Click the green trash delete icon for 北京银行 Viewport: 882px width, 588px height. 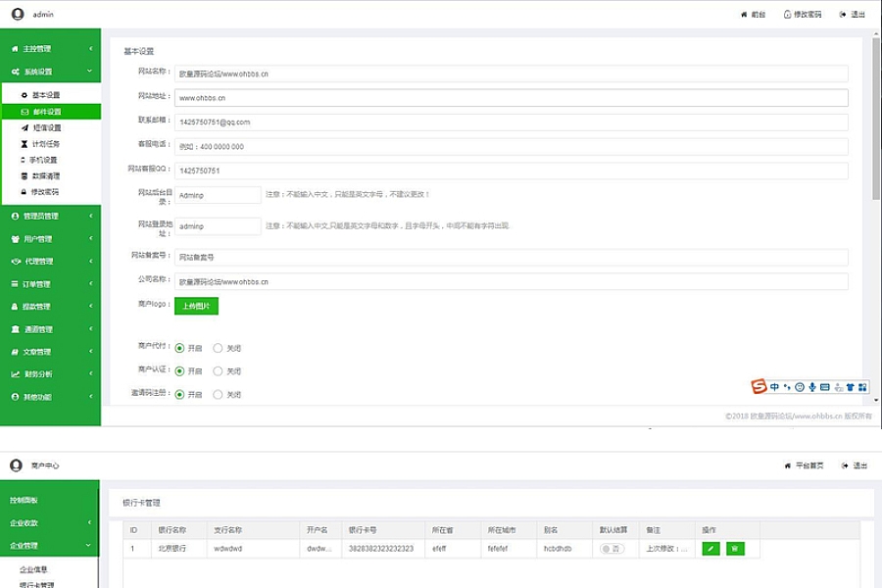click(x=735, y=549)
